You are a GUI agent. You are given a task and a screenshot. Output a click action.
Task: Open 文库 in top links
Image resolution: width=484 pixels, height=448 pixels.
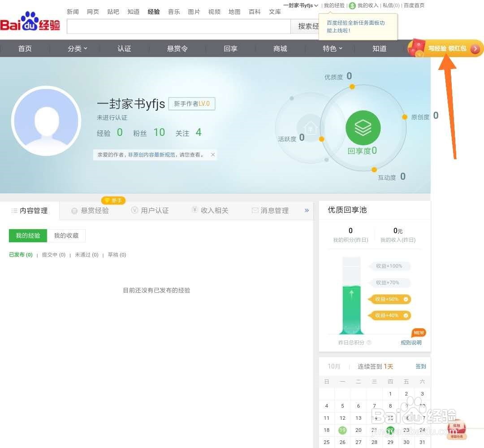click(275, 12)
